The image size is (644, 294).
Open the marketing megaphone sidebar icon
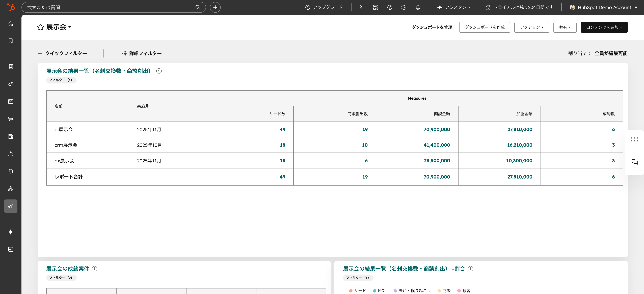pos(11,84)
